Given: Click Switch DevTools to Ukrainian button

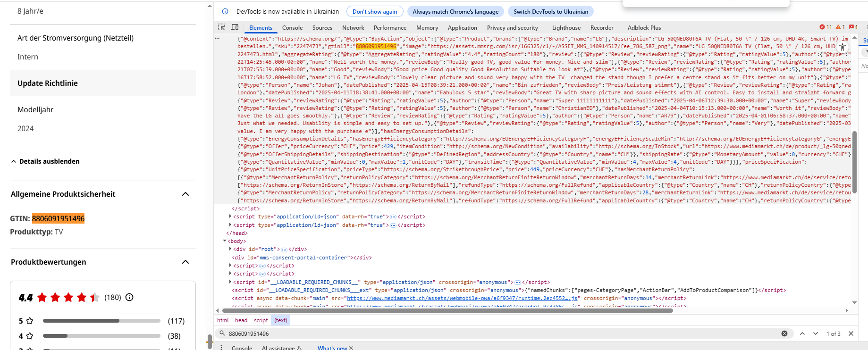Looking at the screenshot, I should (551, 12).
